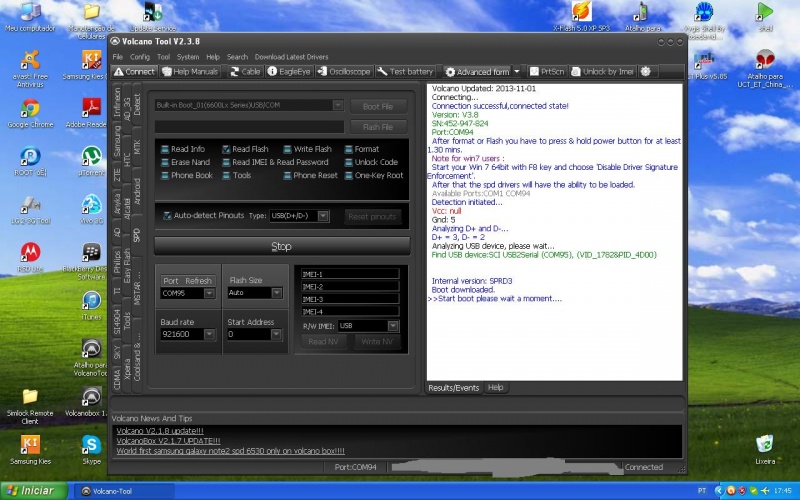800x500 pixels.
Task: Open the VolcanoBox V2.1.7 UPDATE link
Action: pyautogui.click(x=168, y=441)
